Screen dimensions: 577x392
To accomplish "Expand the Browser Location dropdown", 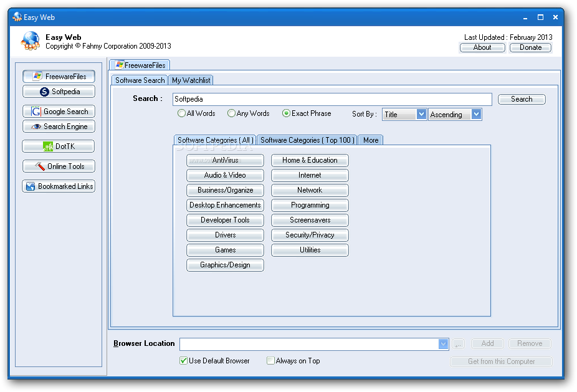I will [444, 344].
